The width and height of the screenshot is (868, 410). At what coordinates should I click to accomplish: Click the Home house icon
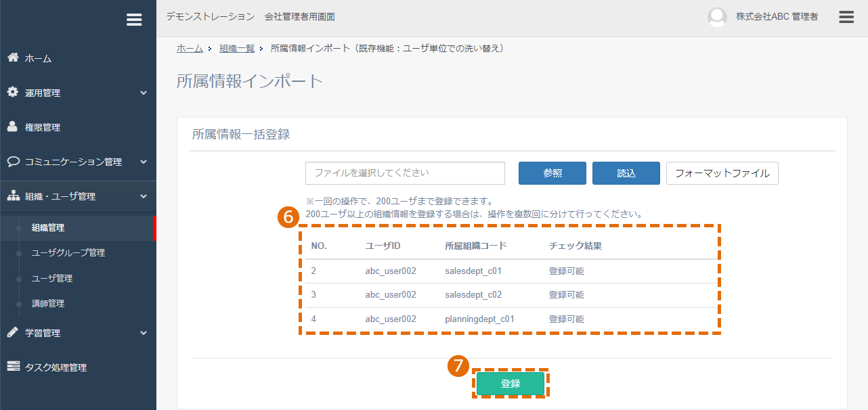coord(13,58)
